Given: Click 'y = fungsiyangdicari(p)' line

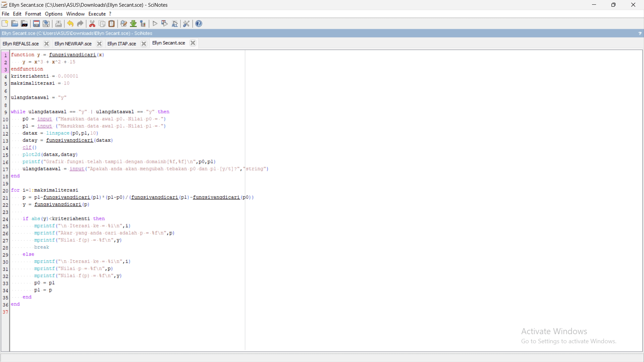Looking at the screenshot, I should coord(56,204).
